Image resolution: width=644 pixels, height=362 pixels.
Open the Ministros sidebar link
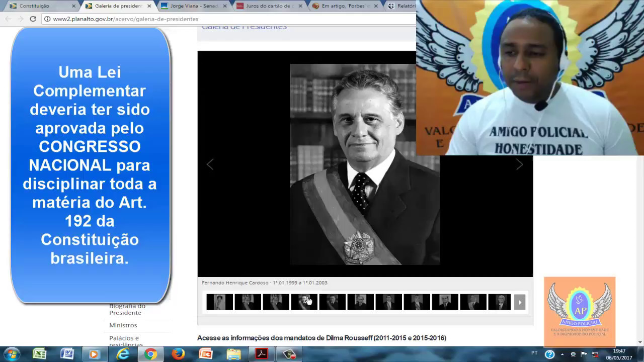[123, 325]
